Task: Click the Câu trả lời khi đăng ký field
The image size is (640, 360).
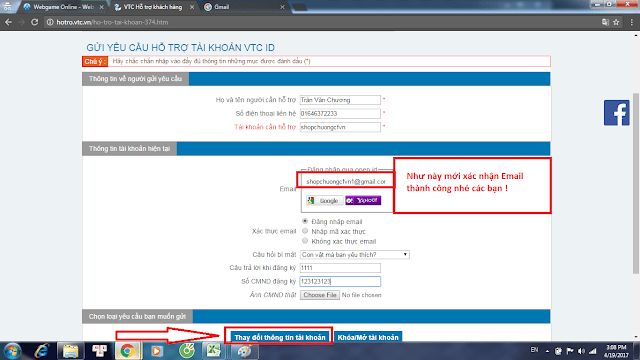Action: 340,268
